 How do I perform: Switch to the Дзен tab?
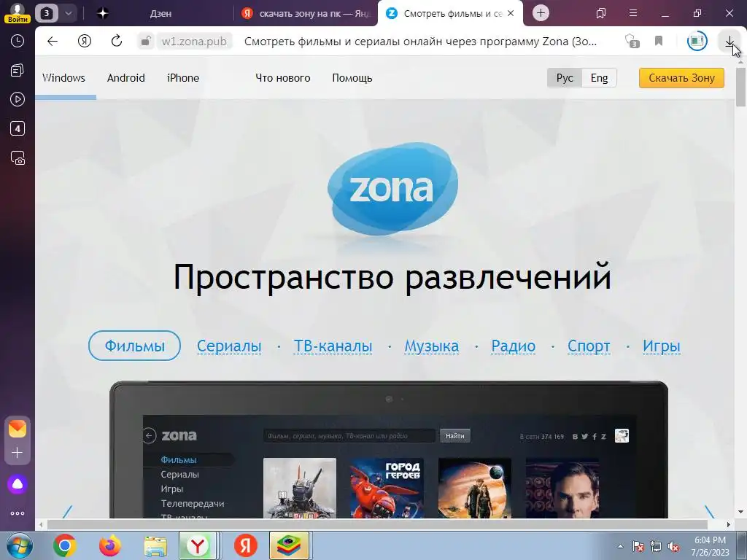coord(160,13)
